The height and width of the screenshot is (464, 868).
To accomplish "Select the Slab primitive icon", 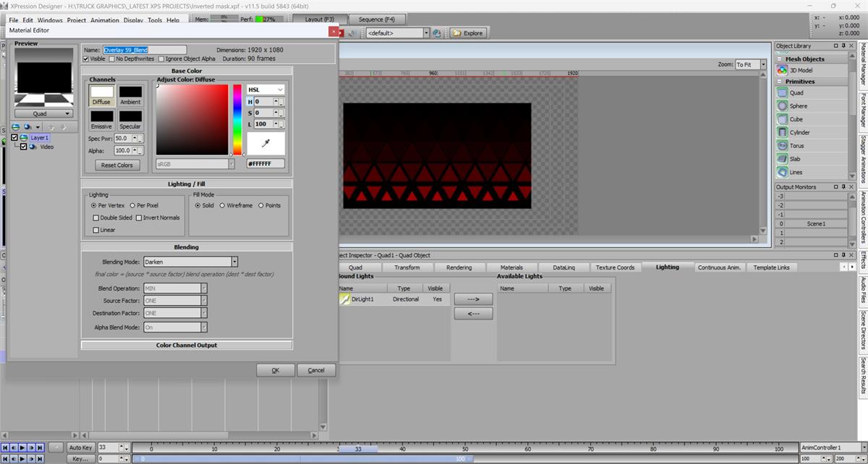I will tap(782, 159).
